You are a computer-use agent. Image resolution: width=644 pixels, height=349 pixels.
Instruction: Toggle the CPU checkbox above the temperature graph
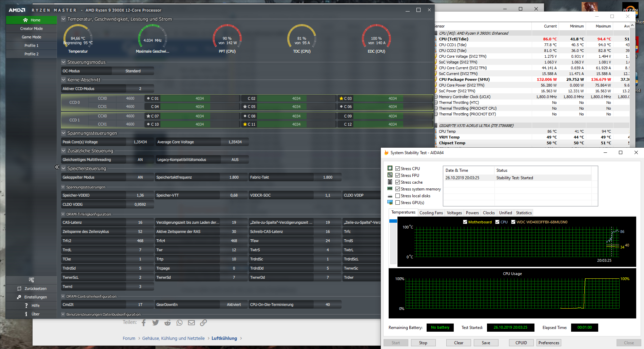pos(497,222)
